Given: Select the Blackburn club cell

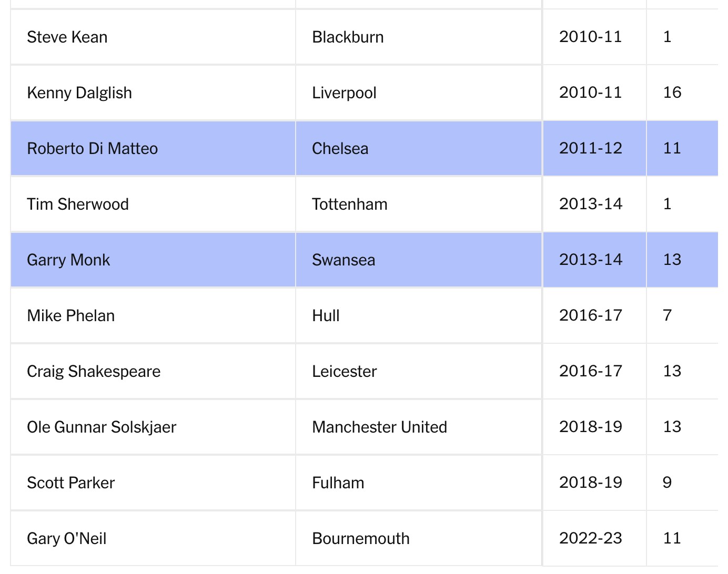Looking at the screenshot, I should [x=348, y=37].
